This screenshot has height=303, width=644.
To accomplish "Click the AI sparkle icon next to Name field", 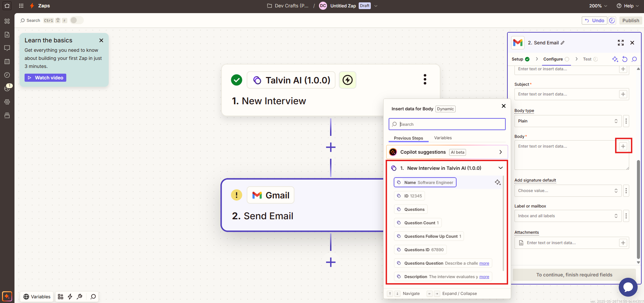I will tap(498, 182).
